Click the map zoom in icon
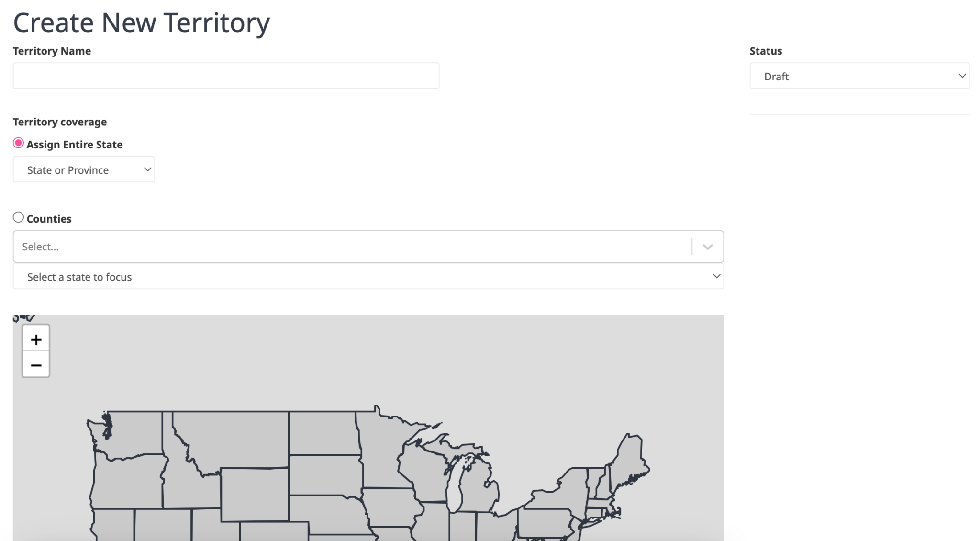Image resolution: width=980 pixels, height=541 pixels. [x=36, y=339]
